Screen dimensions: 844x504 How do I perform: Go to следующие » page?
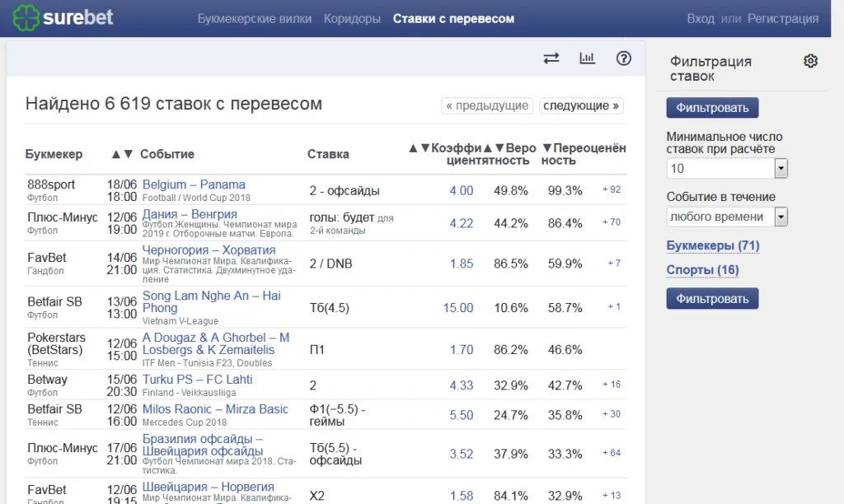point(581,105)
